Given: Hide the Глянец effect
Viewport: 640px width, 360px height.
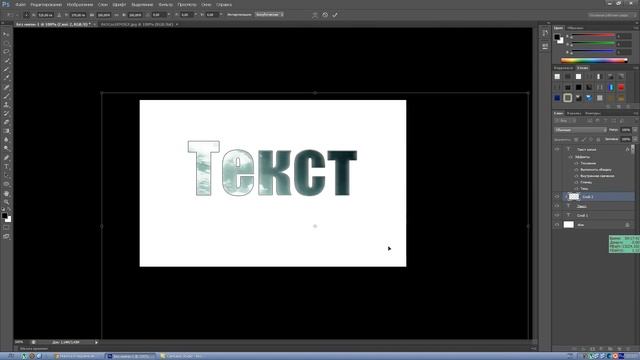Looking at the screenshot, I should point(576,182).
